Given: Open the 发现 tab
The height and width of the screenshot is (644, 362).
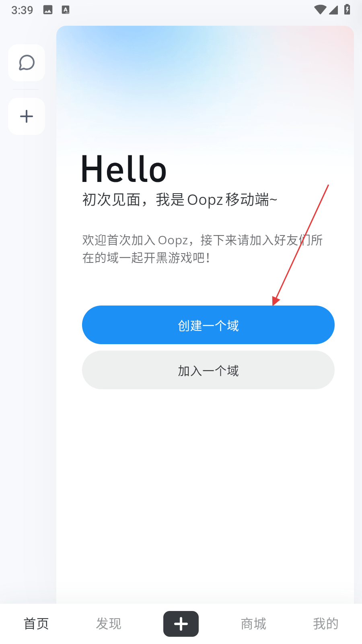Looking at the screenshot, I should [109, 624].
